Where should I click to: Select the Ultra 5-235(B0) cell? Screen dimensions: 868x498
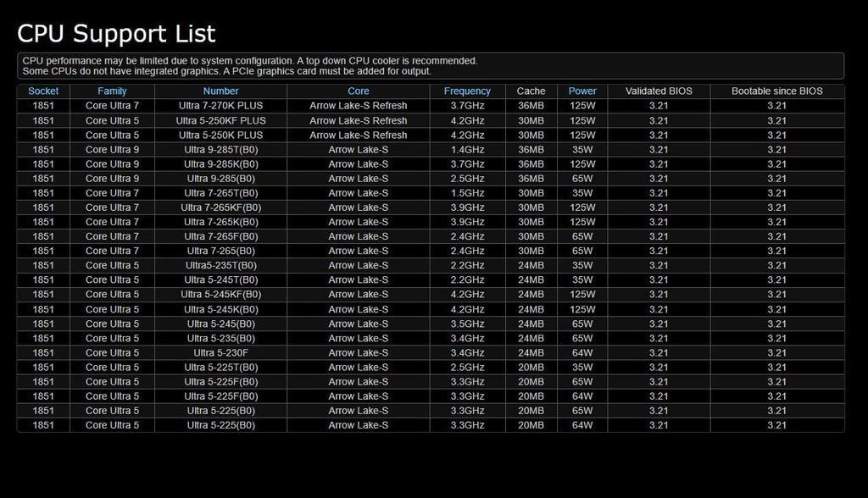[221, 338]
